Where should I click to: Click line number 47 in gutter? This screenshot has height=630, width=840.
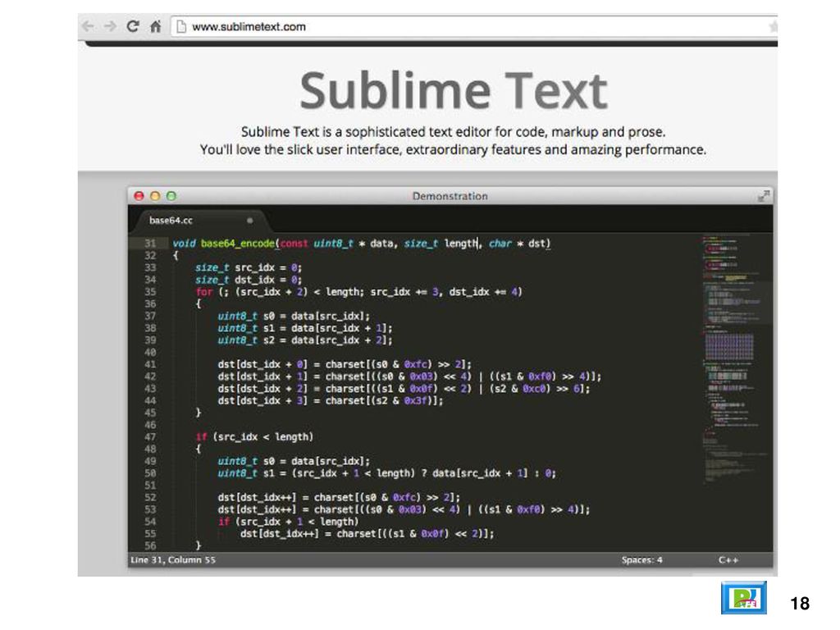click(150, 437)
